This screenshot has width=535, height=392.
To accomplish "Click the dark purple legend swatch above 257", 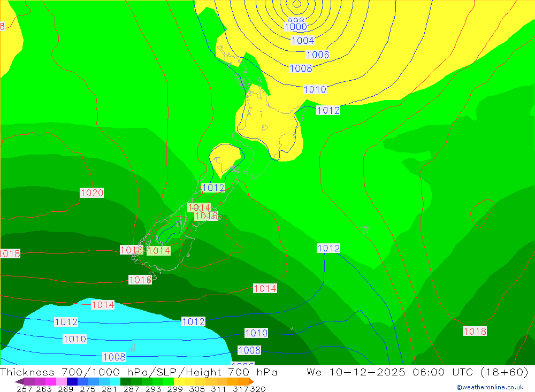I will click(29, 381).
